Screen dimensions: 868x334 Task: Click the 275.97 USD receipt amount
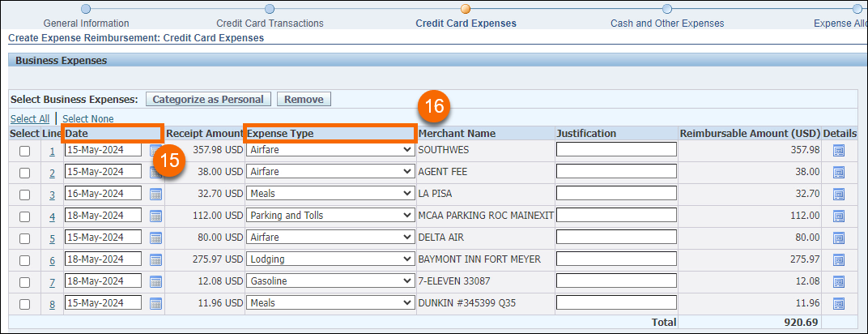(x=217, y=259)
